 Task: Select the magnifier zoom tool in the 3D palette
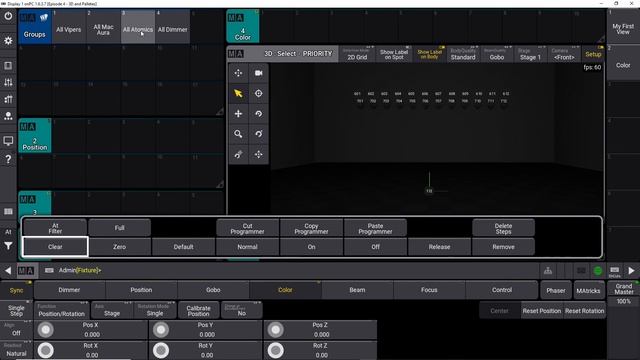tap(238, 134)
